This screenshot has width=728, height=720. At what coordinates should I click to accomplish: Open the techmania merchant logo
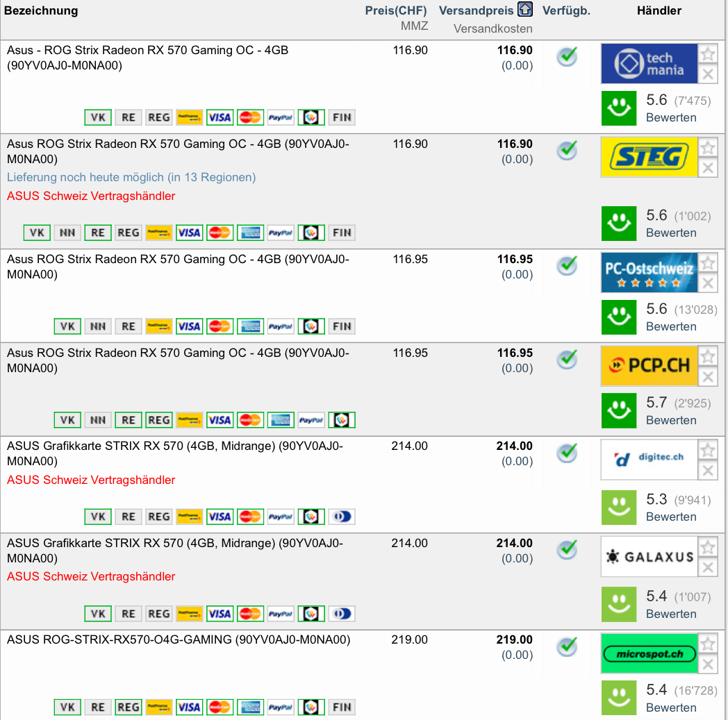click(x=649, y=64)
